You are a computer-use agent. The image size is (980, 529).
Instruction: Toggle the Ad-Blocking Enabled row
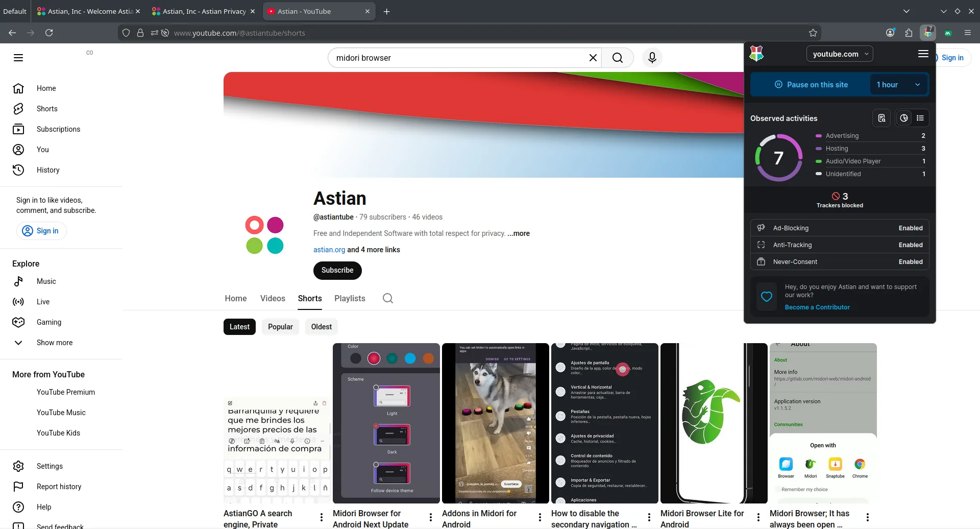[x=840, y=228]
